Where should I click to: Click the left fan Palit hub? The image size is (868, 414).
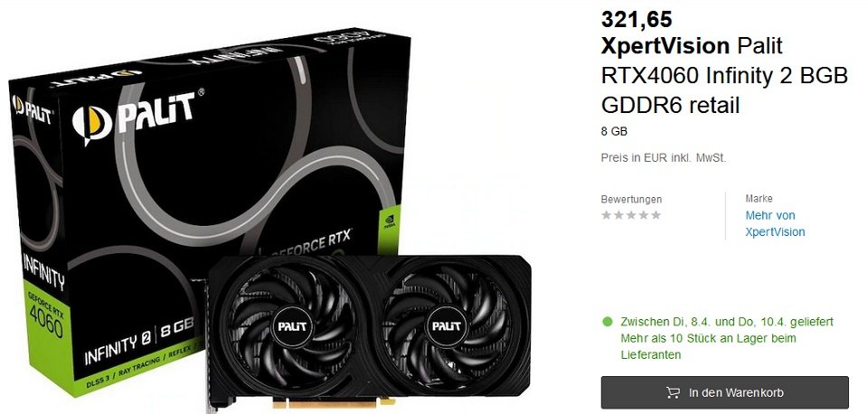point(291,326)
